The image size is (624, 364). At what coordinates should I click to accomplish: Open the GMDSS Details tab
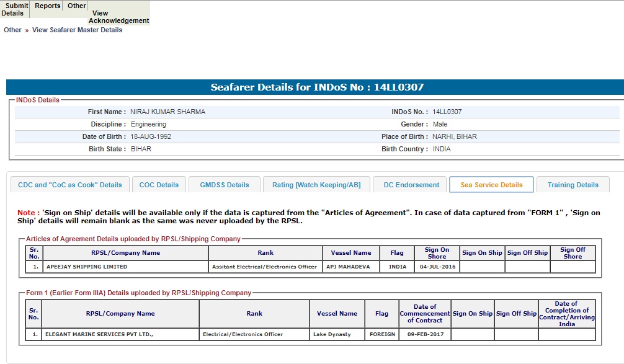point(224,185)
